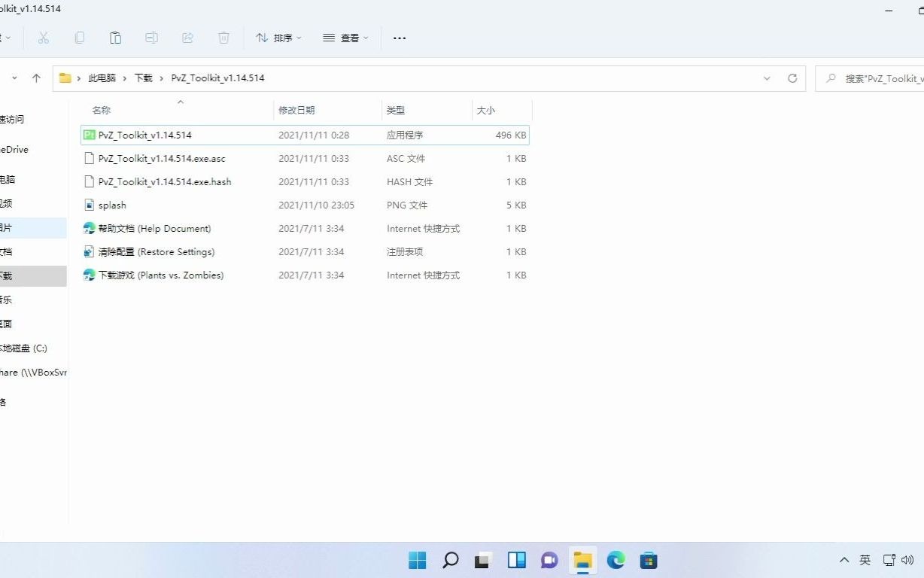
Task: Click inside the search box
Action: [873, 78]
